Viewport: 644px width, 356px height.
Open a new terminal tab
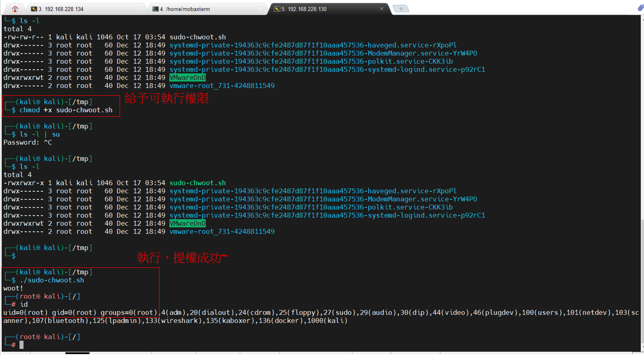coord(401,9)
